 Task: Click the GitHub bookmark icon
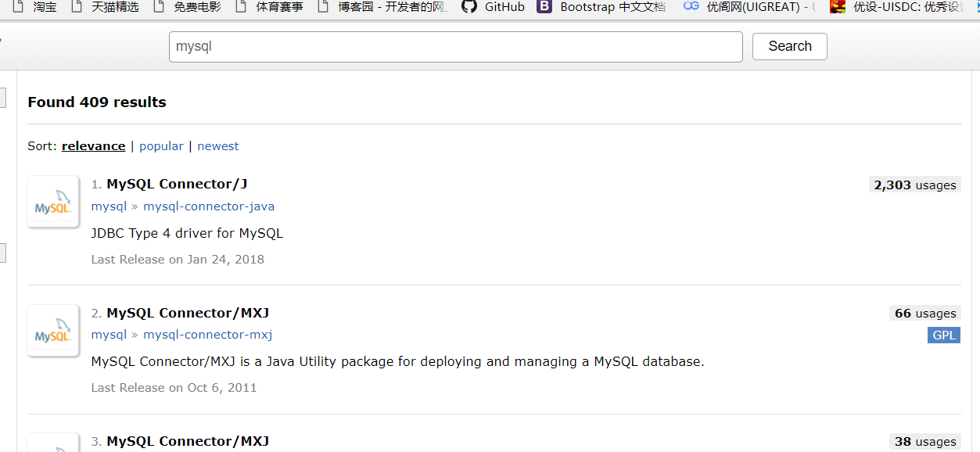[469, 7]
